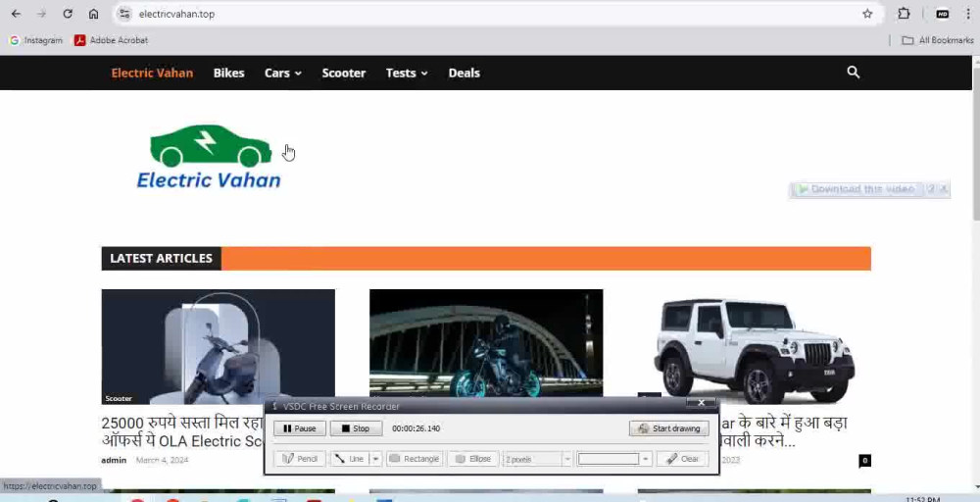Open the white Thar SUV thumbnail
Image resolution: width=980 pixels, height=502 pixels.
[754, 346]
